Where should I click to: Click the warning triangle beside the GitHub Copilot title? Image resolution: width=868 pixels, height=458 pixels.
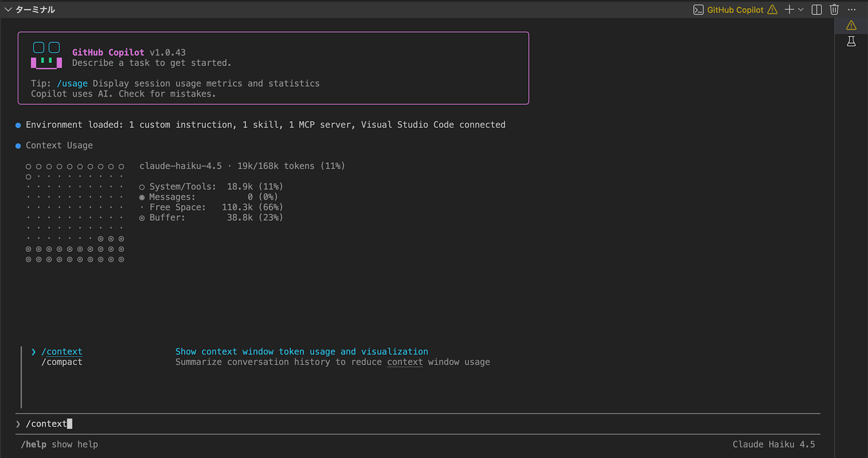(773, 10)
